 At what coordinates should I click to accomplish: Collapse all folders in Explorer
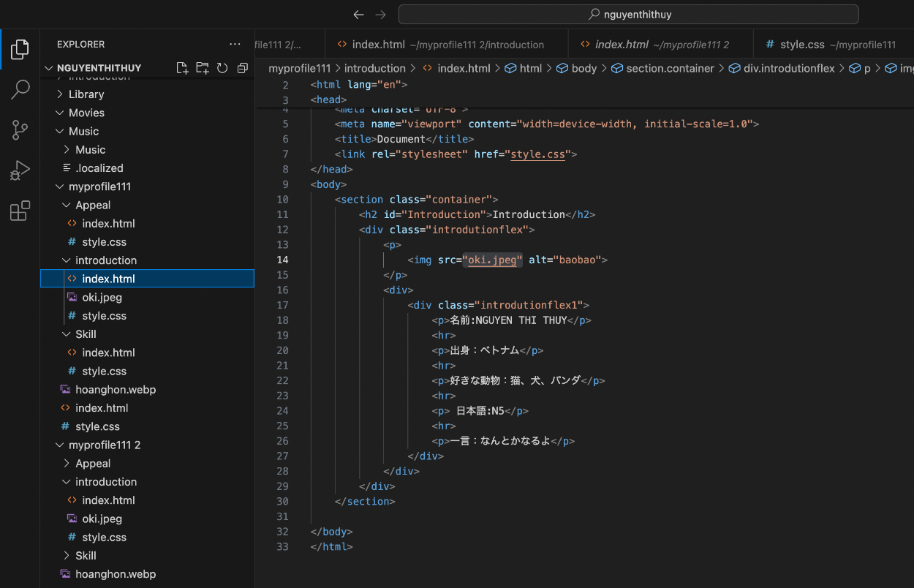click(x=242, y=68)
